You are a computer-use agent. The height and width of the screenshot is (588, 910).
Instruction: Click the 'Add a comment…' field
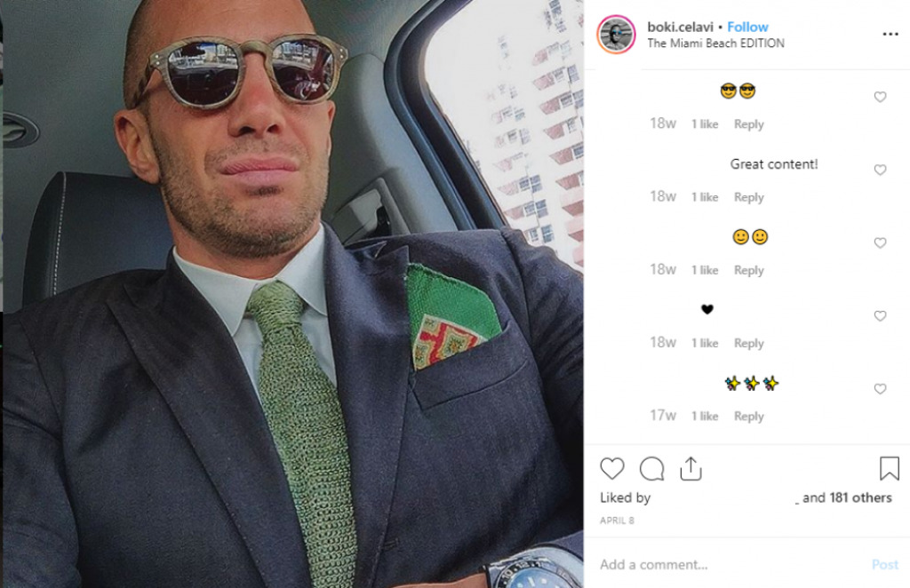coord(729,564)
